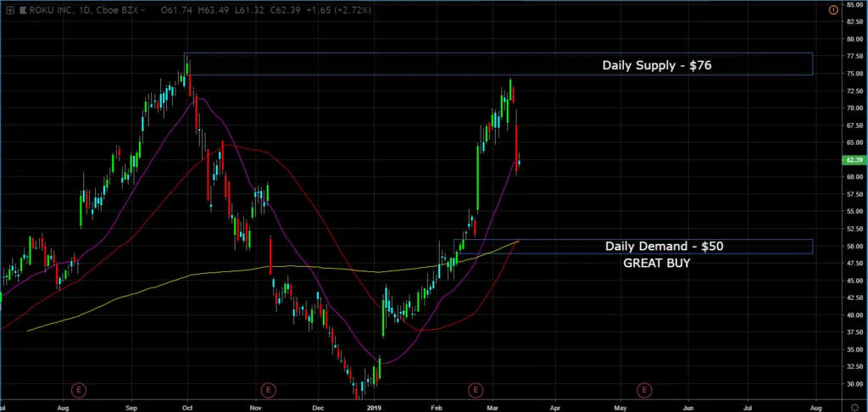Screen dimensions: 868x412
Task: Click the expand legend plus icon
Action: click(10, 10)
